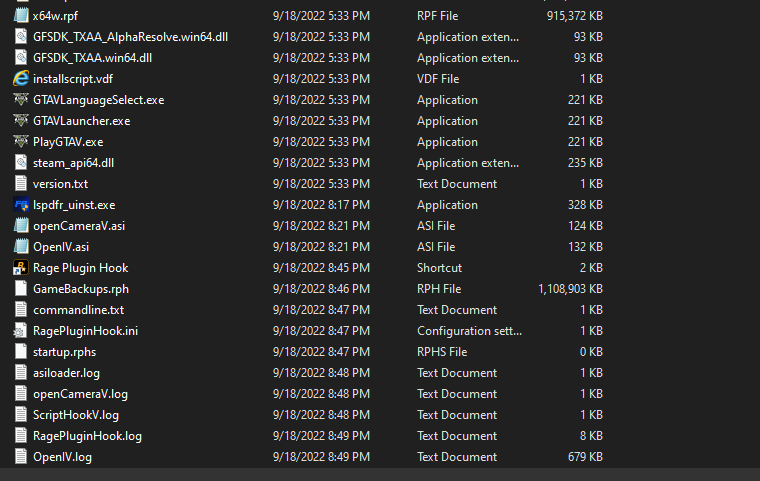Screen dimensions: 760x481
Task: Click the RagePluginHook.ini settings icon
Action: click(21, 331)
